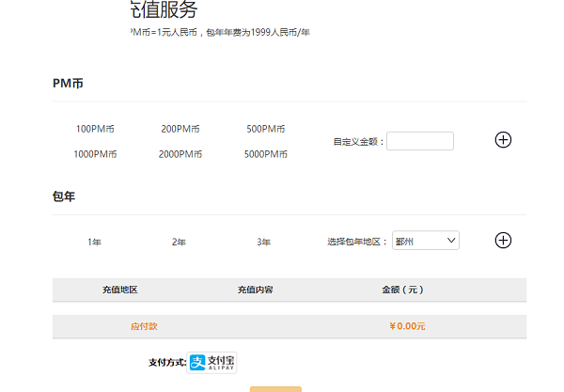Image resolution: width=564 pixels, height=392 pixels.
Task: Click the plus icon beside 选择包年地区
Action: [x=503, y=240]
